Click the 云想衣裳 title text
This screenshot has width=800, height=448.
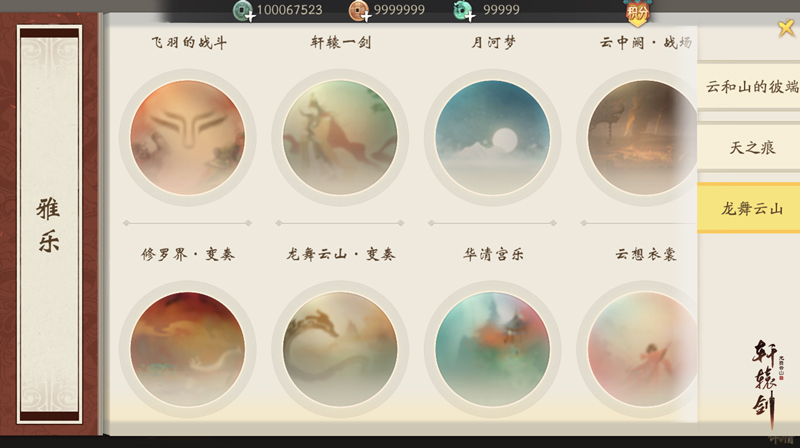(645, 254)
